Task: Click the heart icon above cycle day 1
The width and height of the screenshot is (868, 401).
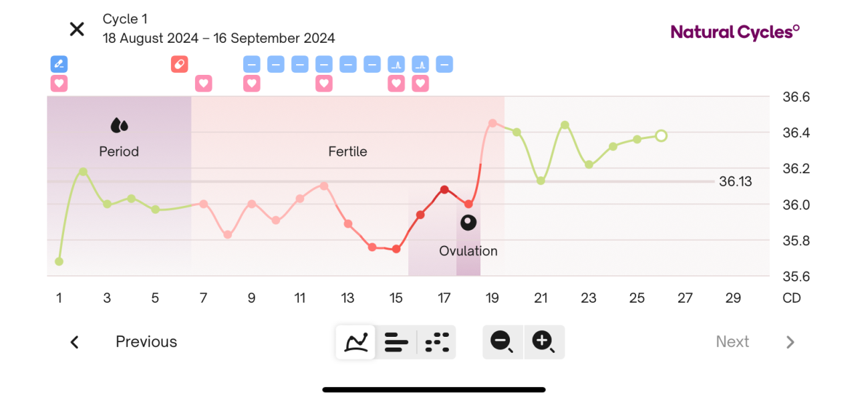Action: [x=59, y=83]
